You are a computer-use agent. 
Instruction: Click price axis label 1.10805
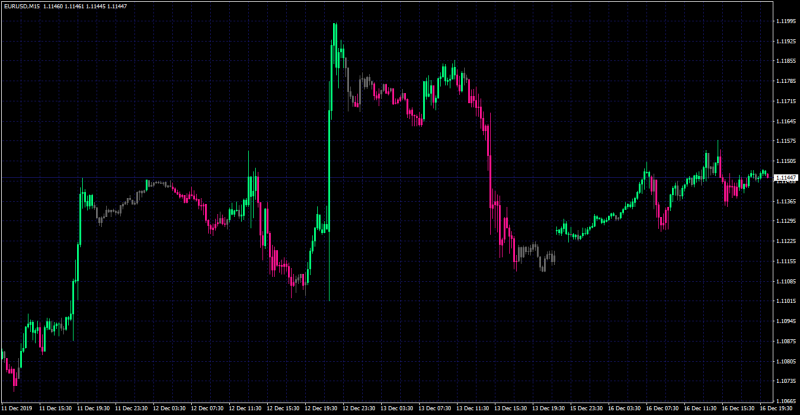pyautogui.click(x=786, y=362)
